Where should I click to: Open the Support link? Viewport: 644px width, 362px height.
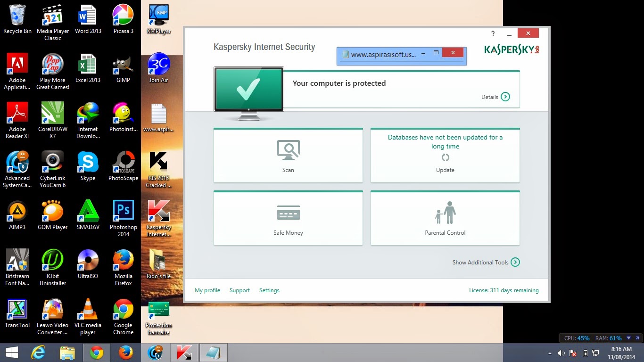click(x=239, y=290)
